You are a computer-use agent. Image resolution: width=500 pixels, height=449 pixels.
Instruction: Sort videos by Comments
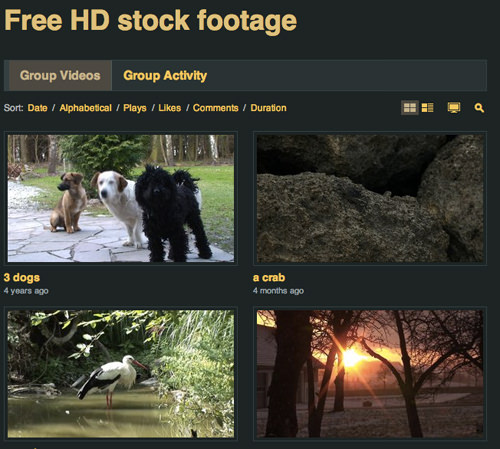[x=216, y=108]
